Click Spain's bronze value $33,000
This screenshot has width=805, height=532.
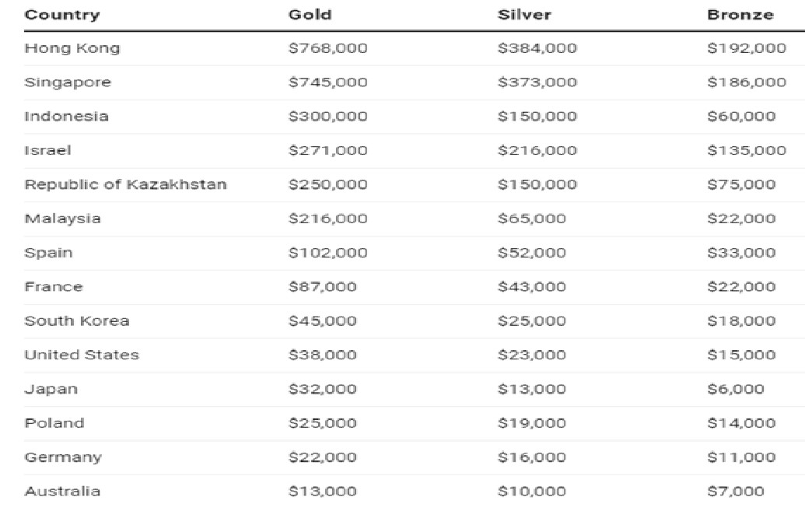click(x=741, y=253)
